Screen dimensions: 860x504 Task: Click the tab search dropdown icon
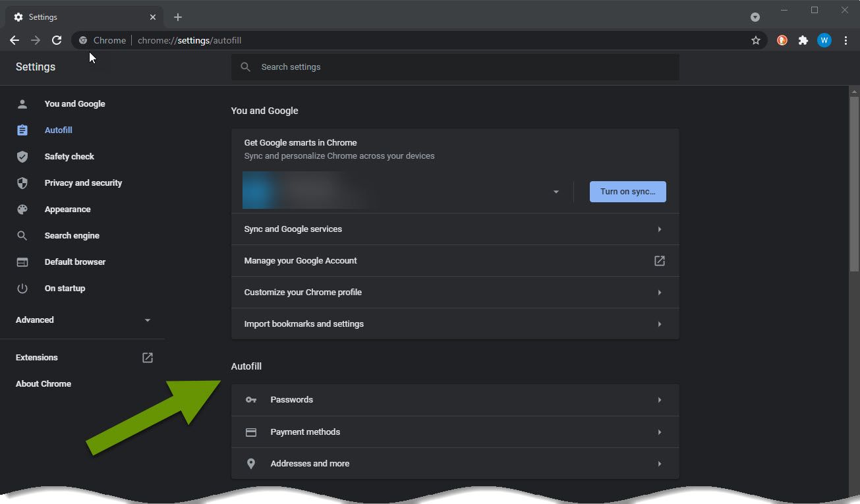click(x=755, y=17)
